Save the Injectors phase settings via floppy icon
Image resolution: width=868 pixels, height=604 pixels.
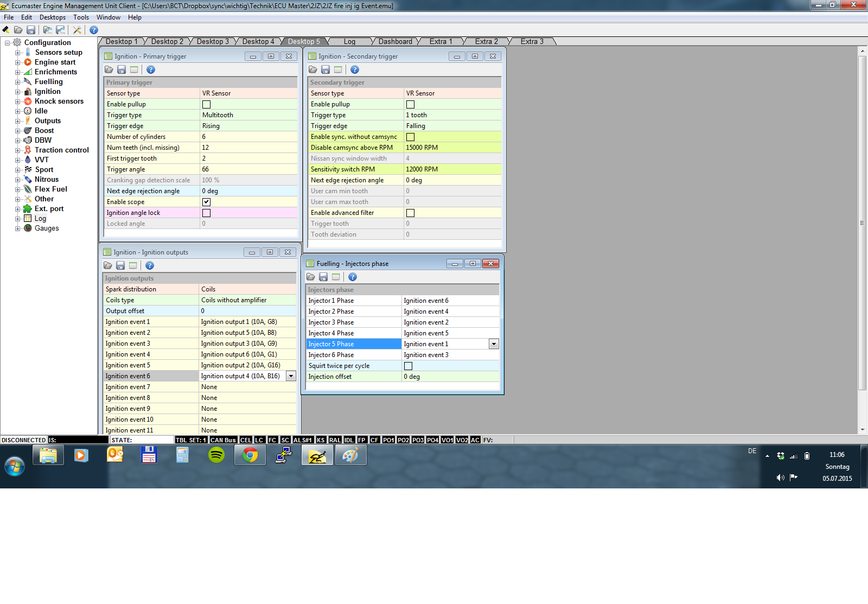click(x=323, y=277)
